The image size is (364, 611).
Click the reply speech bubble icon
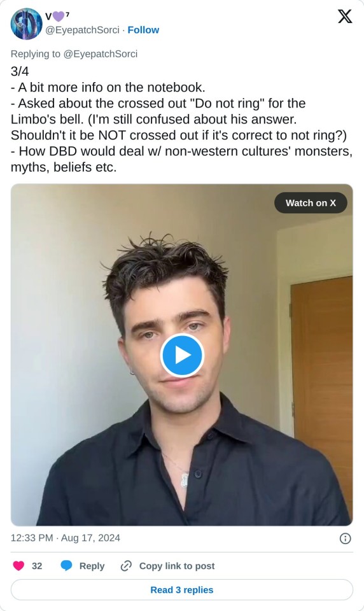[x=66, y=566]
